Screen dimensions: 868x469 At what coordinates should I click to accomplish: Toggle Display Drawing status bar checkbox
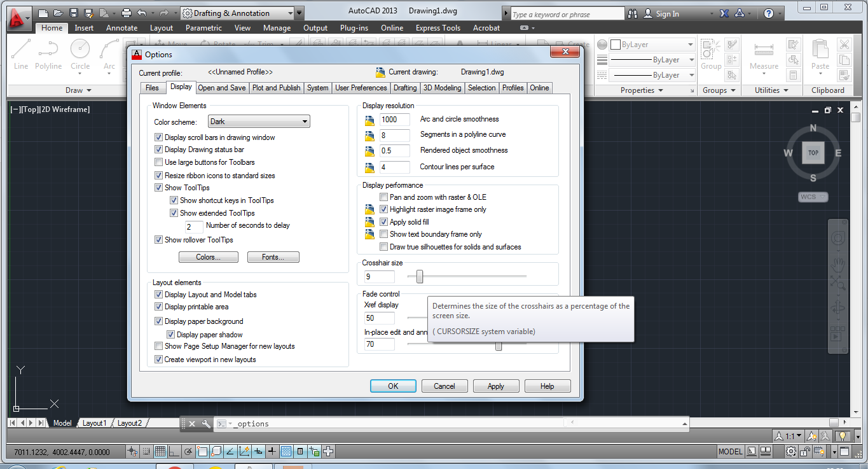point(159,150)
